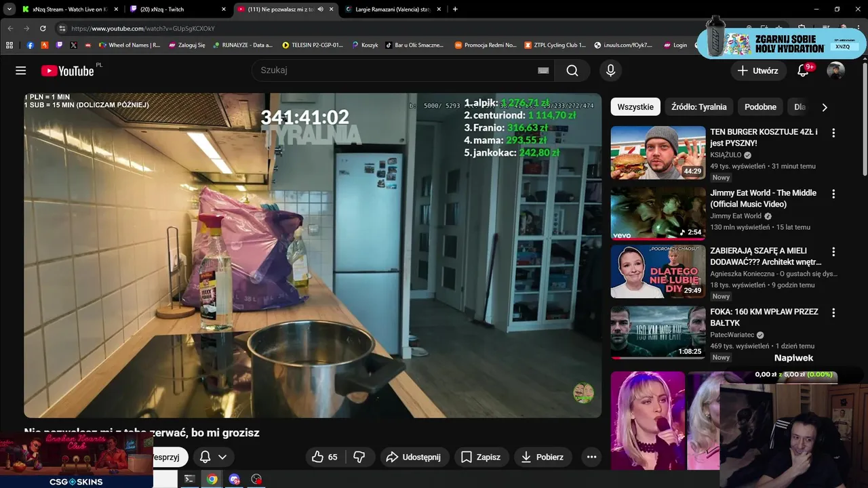Click the Zapisz save button
This screenshot has width=868, height=488.
pos(481,457)
